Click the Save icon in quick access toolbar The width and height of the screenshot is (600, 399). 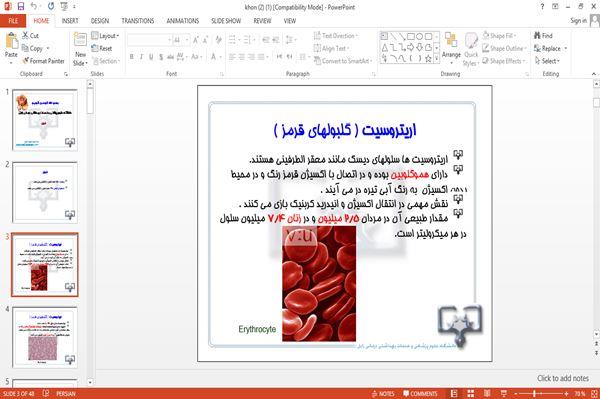point(21,7)
